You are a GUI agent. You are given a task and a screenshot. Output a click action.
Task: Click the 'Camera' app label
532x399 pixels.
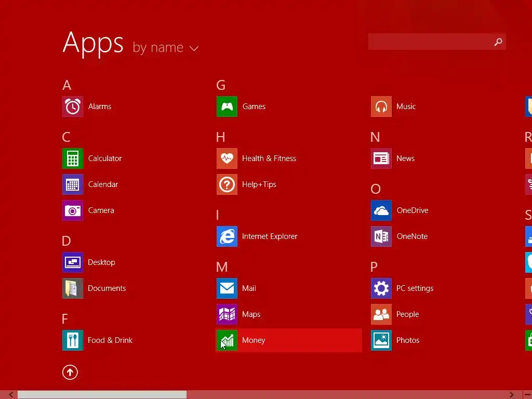point(101,210)
